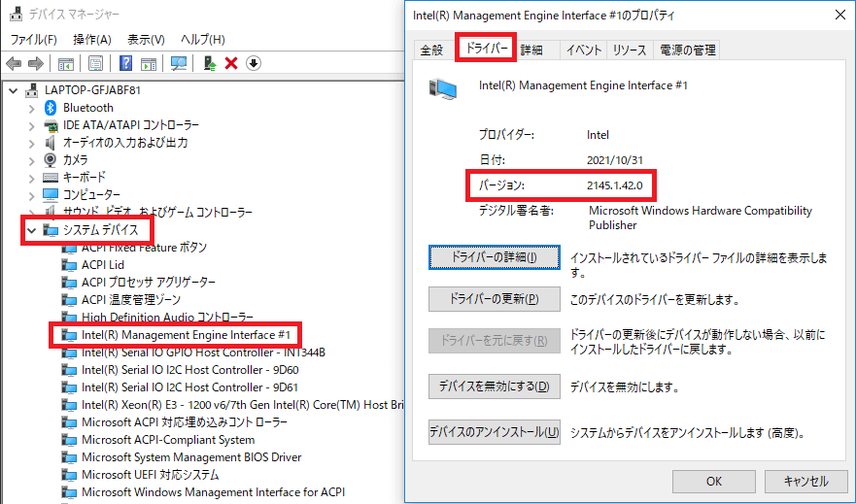
Task: Expand the Bluetooth category
Action: pos(32,109)
